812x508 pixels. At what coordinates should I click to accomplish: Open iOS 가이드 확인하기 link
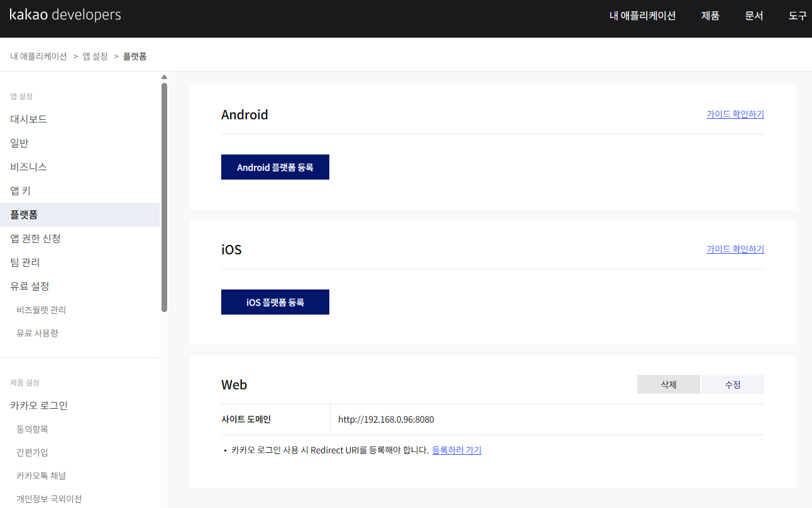tap(735, 249)
